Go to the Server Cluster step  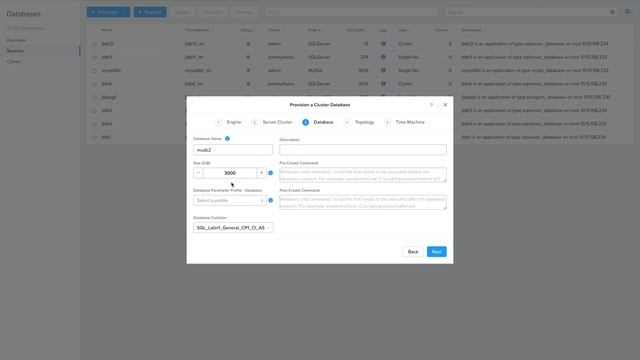(272, 122)
